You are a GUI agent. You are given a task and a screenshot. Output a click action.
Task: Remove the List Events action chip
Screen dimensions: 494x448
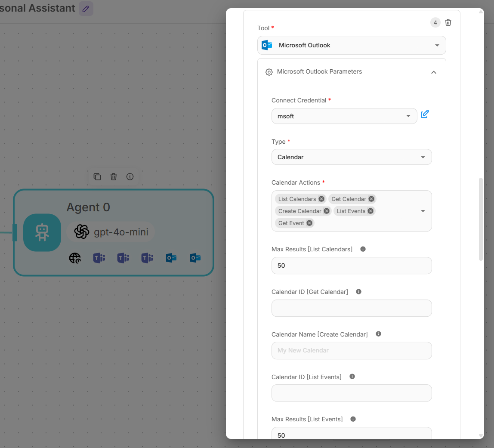point(370,211)
